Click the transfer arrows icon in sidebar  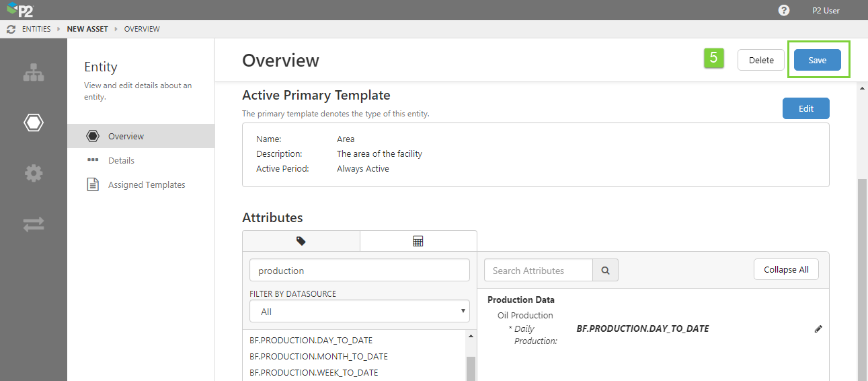[x=34, y=224]
